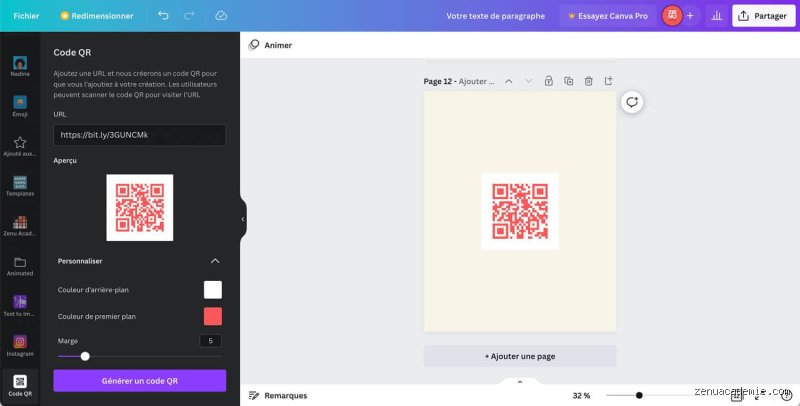Redo the last action
Screen dimensions: 800x406
click(x=189, y=16)
